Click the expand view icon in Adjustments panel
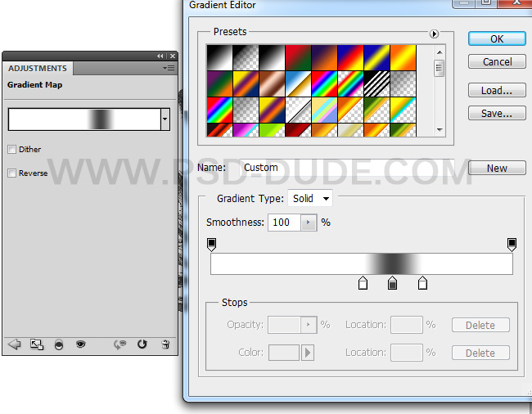Viewport: 532px width, 414px height. pos(37,344)
